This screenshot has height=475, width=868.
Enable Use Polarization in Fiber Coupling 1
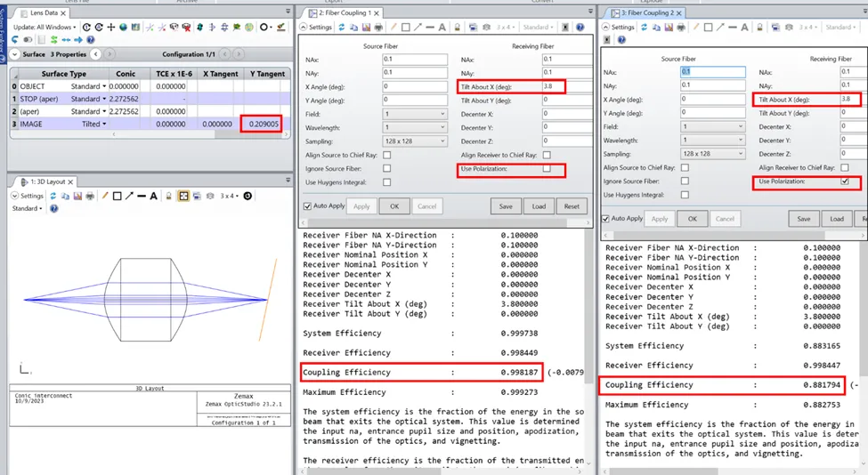[x=547, y=168]
